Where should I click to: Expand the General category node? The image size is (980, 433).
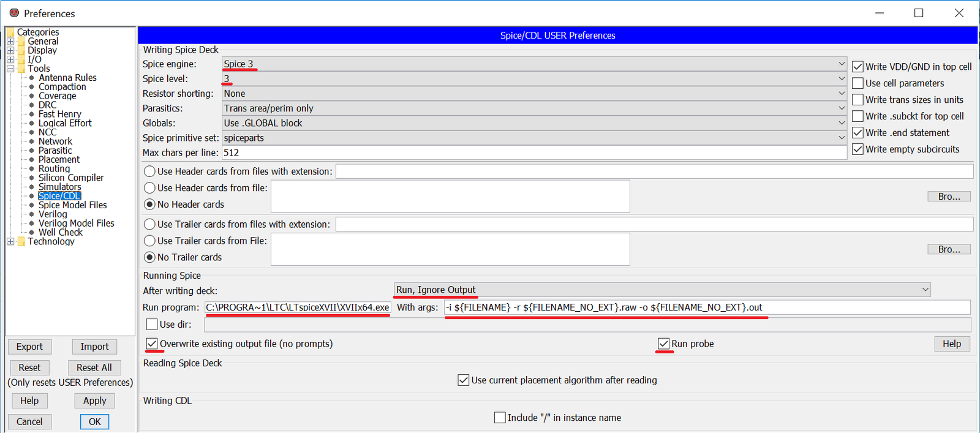[x=10, y=42]
